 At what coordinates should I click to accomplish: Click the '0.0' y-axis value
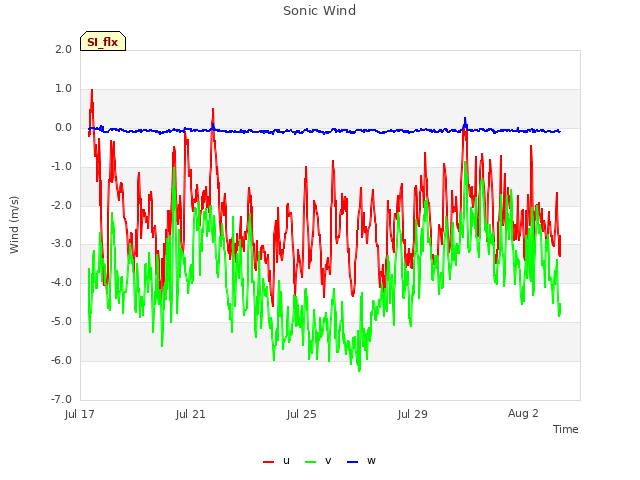[64, 127]
